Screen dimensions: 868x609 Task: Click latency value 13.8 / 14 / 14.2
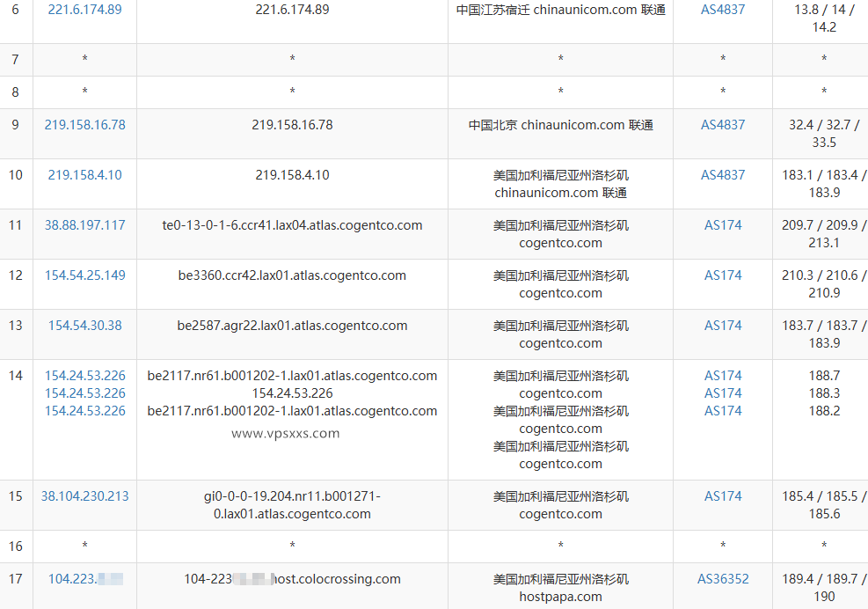(x=824, y=18)
